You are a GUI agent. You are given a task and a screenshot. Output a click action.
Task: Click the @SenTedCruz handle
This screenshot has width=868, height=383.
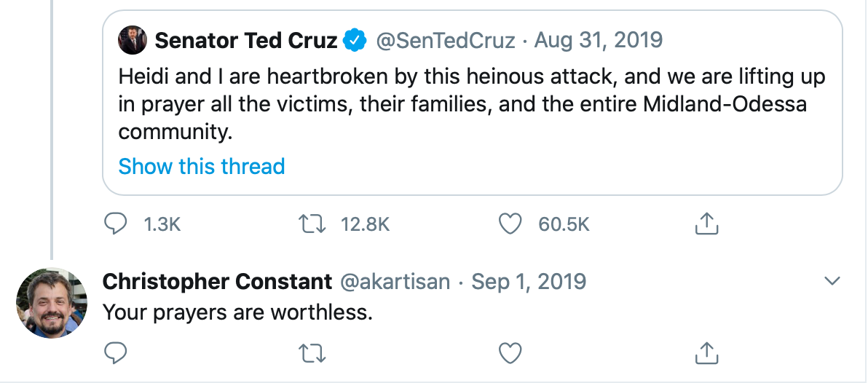pyautogui.click(x=446, y=39)
